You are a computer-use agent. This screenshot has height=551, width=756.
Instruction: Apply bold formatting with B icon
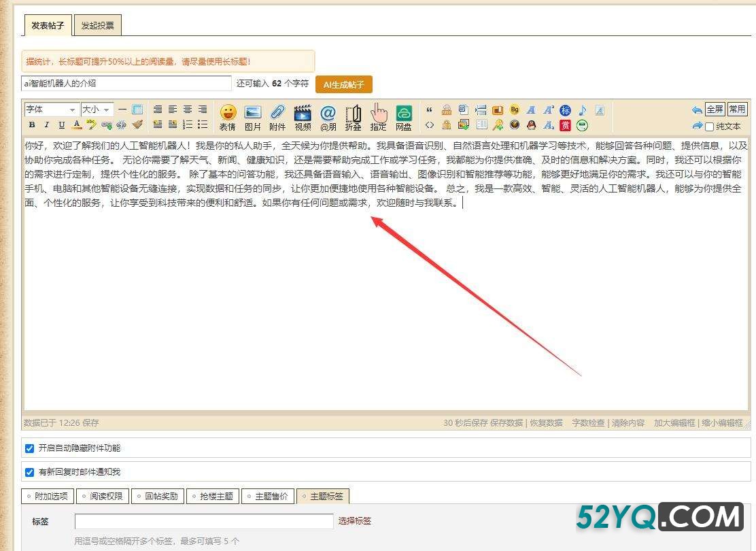(32, 125)
